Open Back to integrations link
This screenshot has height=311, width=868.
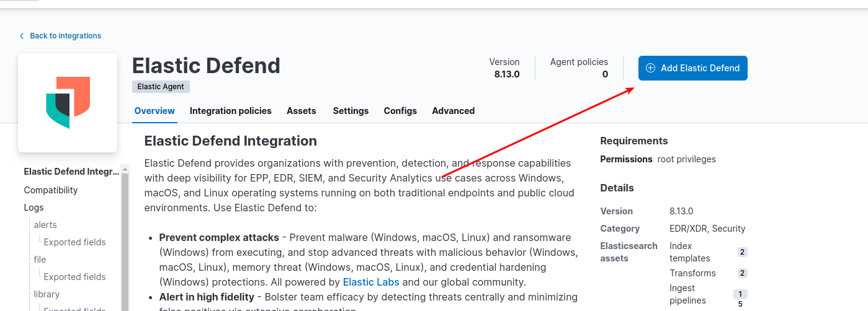[65, 36]
